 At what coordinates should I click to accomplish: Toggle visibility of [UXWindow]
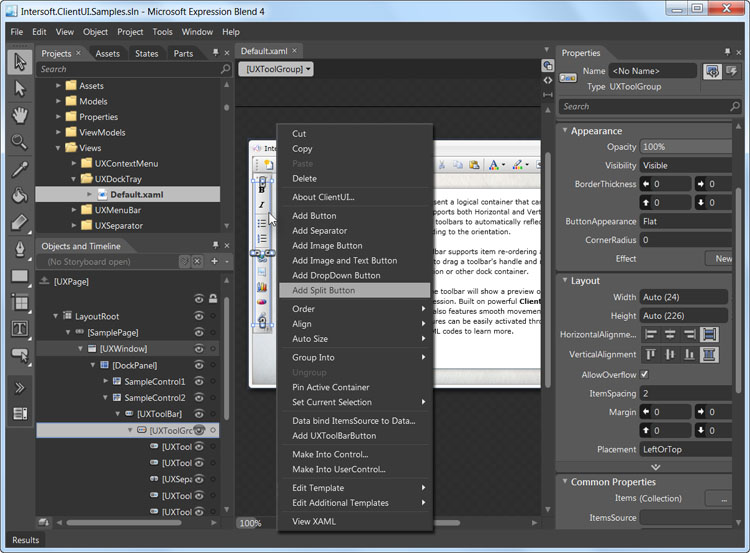point(199,349)
